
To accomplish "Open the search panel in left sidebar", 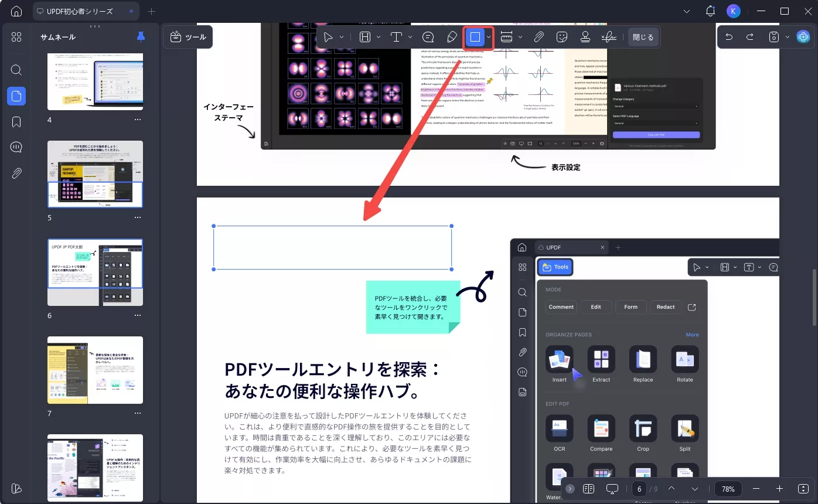I will click(x=16, y=70).
